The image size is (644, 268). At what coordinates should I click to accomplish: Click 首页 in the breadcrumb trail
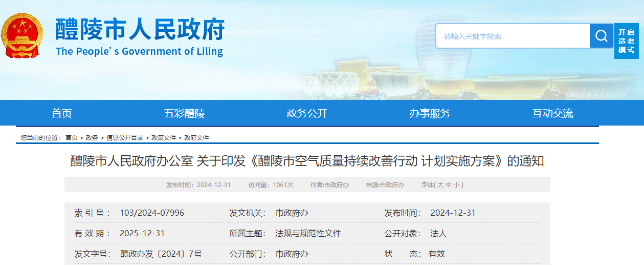72,138
